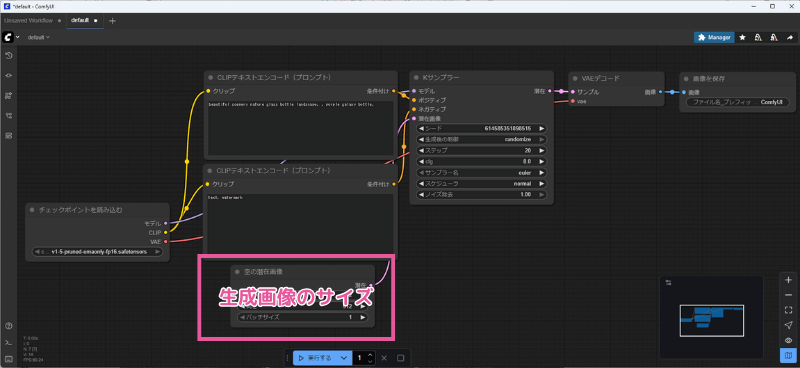This screenshot has width=800, height=368.
Task: Open the keyboard shortcuts icon in sidebar
Action: [8, 358]
